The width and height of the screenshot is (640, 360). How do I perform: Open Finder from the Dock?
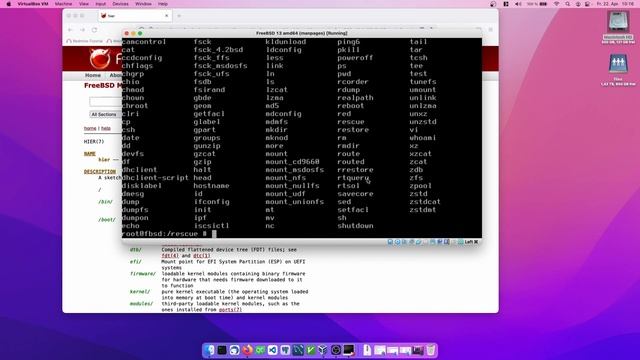point(209,350)
